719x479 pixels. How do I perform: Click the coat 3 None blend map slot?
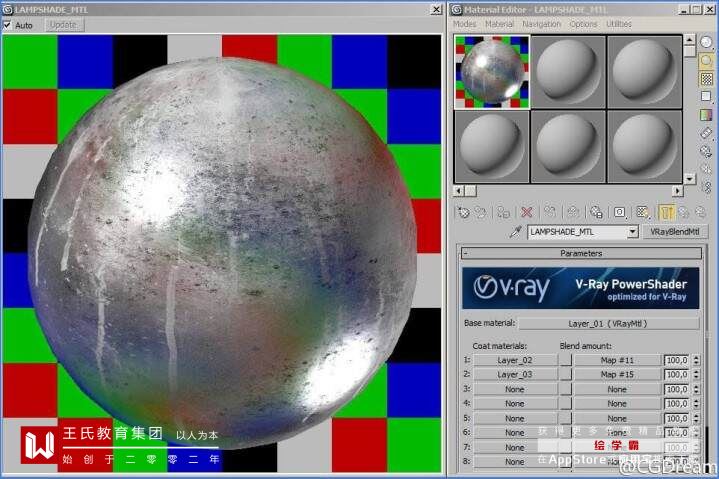(x=617, y=389)
